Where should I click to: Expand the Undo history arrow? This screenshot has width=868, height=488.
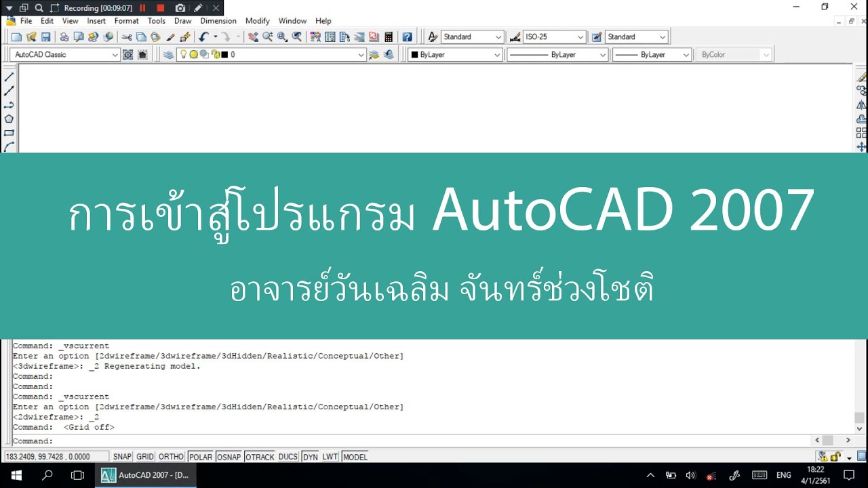[x=216, y=37]
